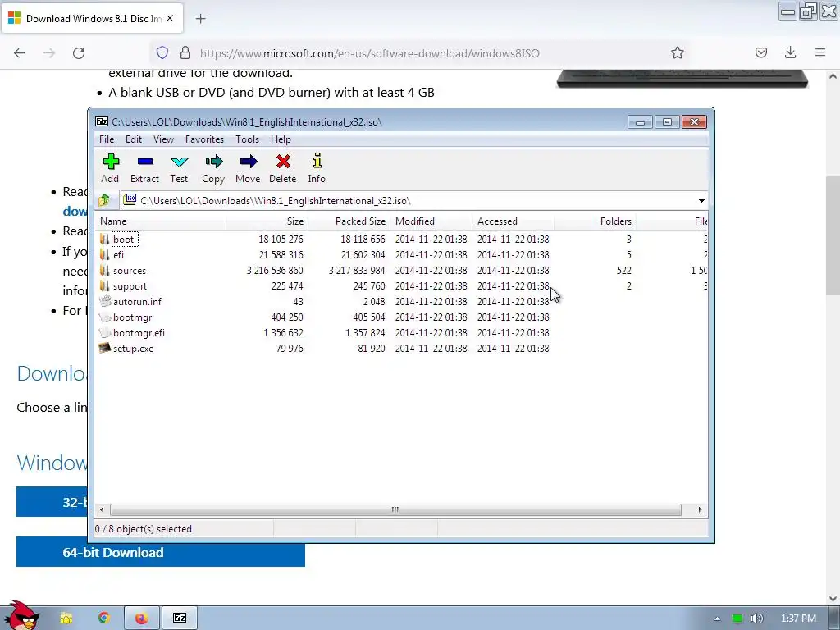Click the 64-bit Download button

[x=161, y=552]
